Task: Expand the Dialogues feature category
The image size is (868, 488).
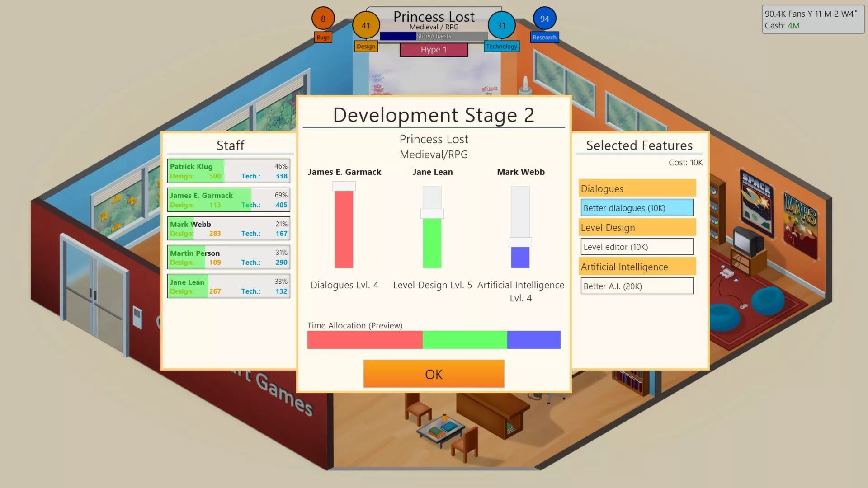Action: (637, 188)
